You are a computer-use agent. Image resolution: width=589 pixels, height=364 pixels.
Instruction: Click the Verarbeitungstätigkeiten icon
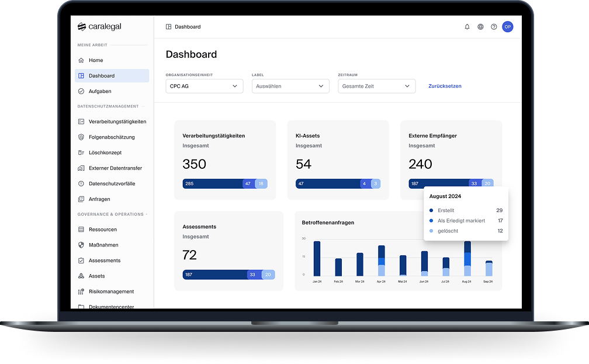81,122
